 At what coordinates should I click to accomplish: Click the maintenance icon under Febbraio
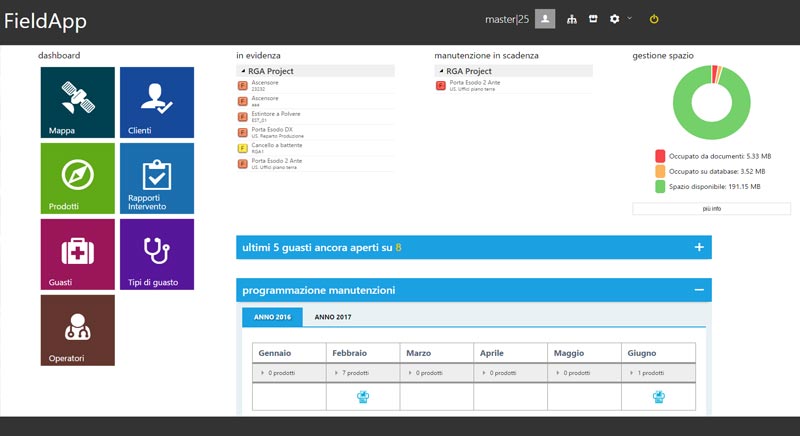point(363,397)
